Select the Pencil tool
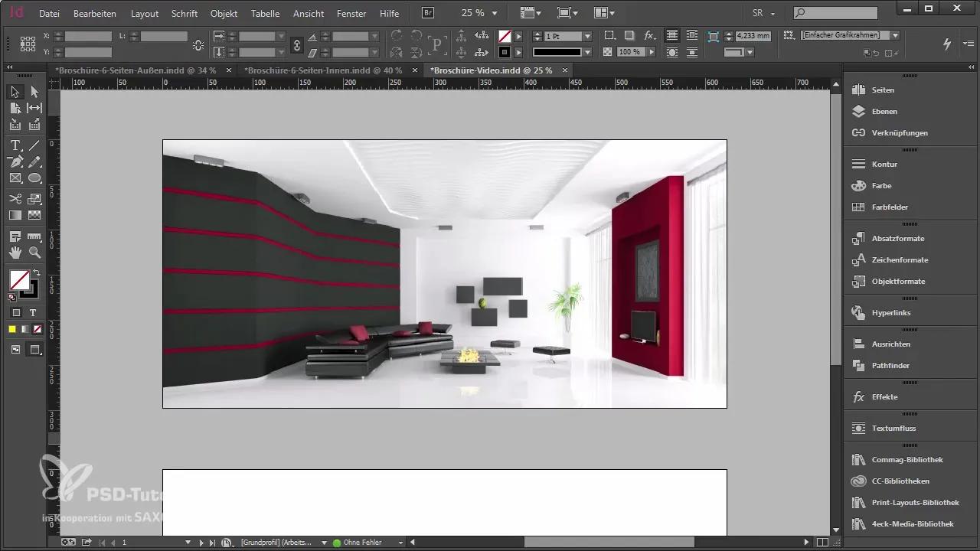Viewport: 980px width, 551px height. (34, 161)
